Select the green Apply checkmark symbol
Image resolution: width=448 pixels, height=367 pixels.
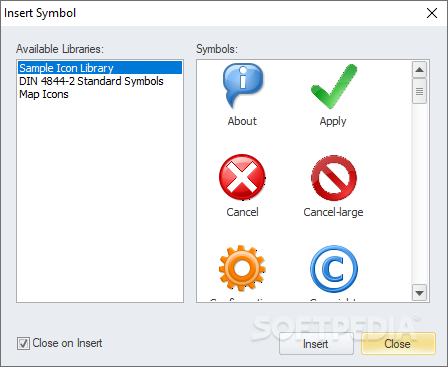[334, 87]
